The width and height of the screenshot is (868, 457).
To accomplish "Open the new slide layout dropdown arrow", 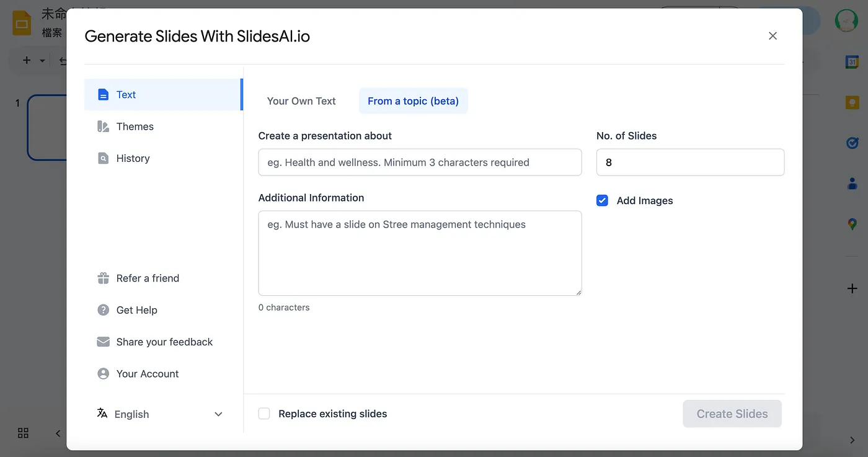I will point(42,61).
